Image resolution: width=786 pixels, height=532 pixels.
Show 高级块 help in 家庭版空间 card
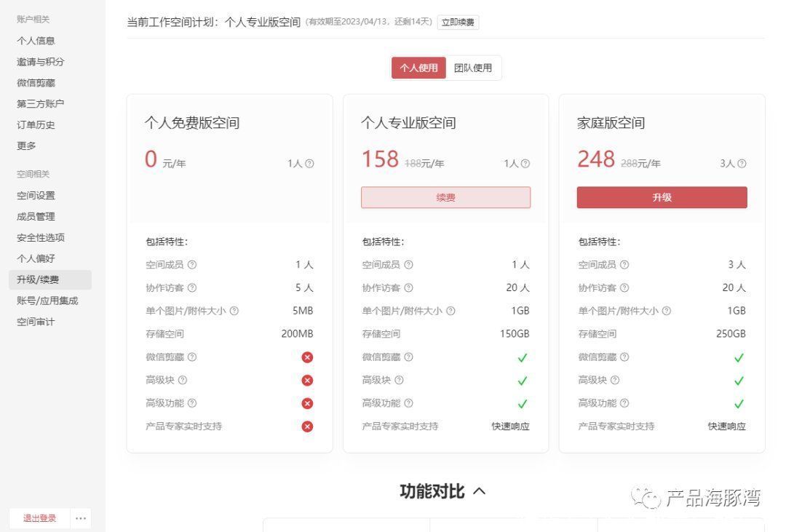pos(614,380)
